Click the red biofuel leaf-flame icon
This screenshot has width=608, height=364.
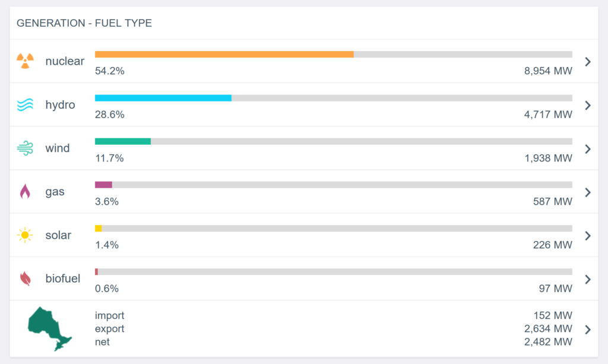coord(25,278)
